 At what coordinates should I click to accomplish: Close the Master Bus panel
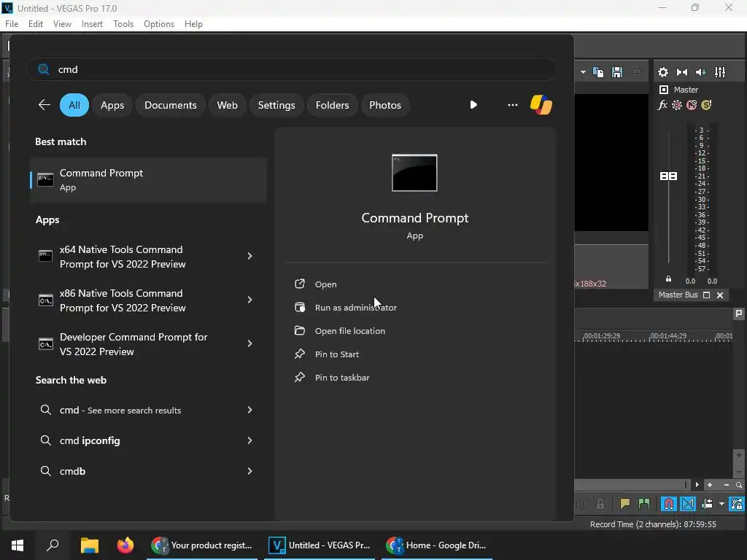pyautogui.click(x=720, y=295)
